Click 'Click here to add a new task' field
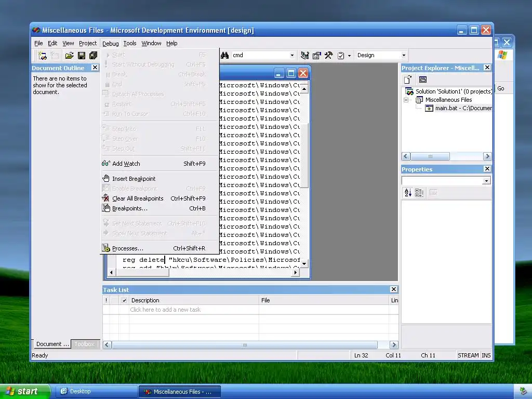Screen dimensions: 532x399 (194, 310)
